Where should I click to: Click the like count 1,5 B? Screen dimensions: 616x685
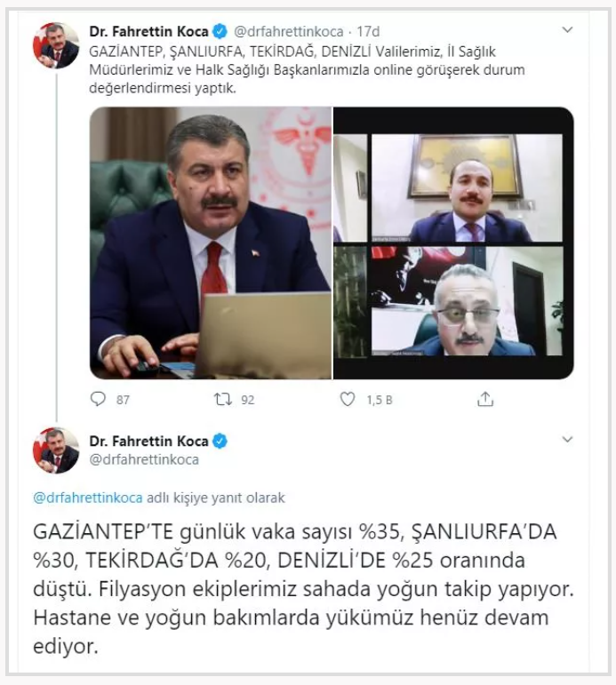[x=380, y=400]
